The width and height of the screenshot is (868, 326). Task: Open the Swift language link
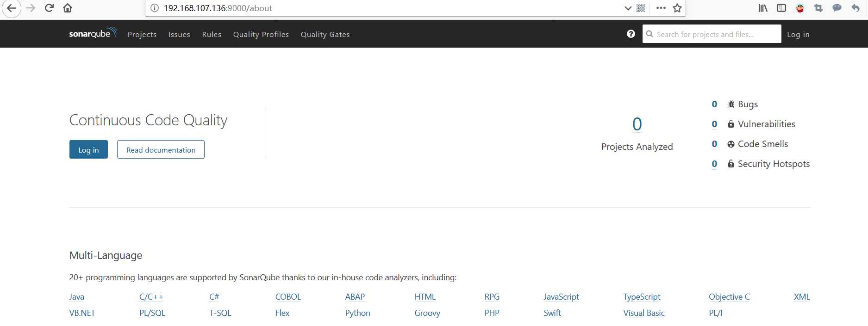pyautogui.click(x=552, y=313)
